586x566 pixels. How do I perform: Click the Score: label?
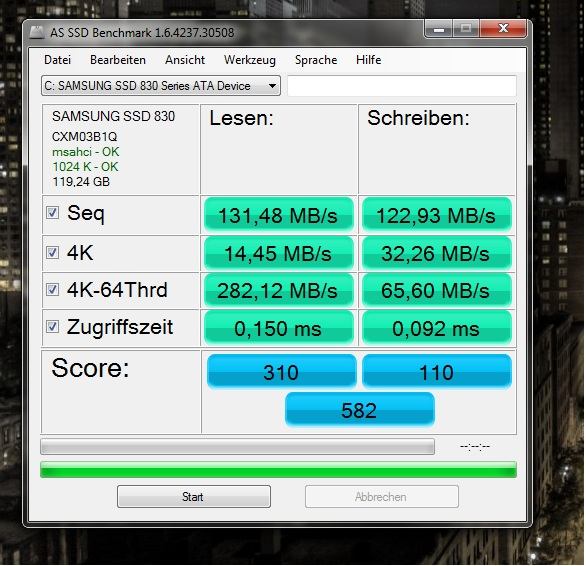[90, 368]
